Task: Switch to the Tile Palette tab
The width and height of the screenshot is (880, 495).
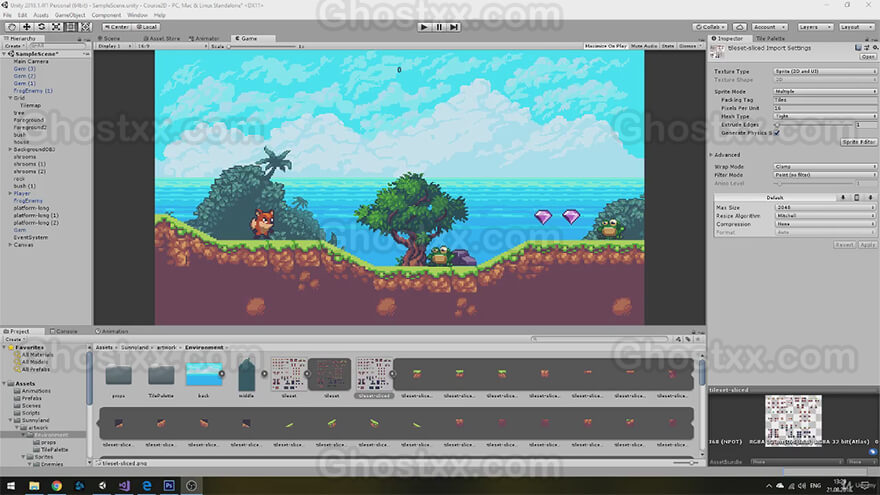Action: (x=770, y=39)
